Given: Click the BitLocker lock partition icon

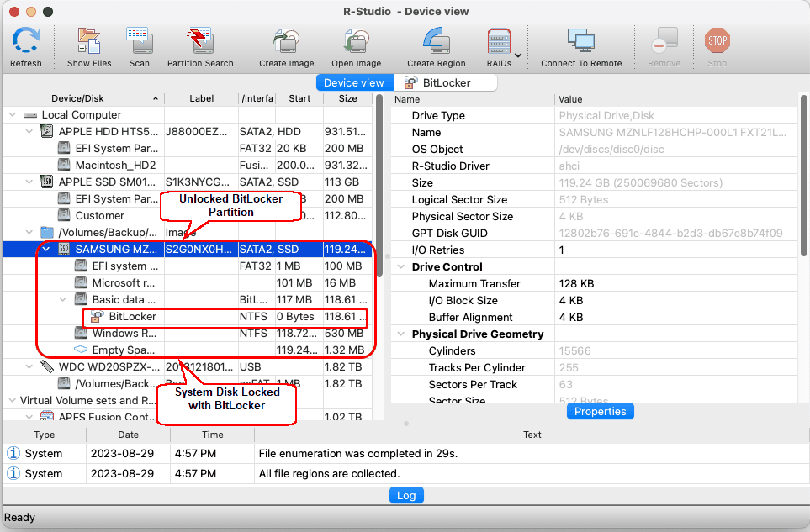Looking at the screenshot, I should (x=97, y=316).
